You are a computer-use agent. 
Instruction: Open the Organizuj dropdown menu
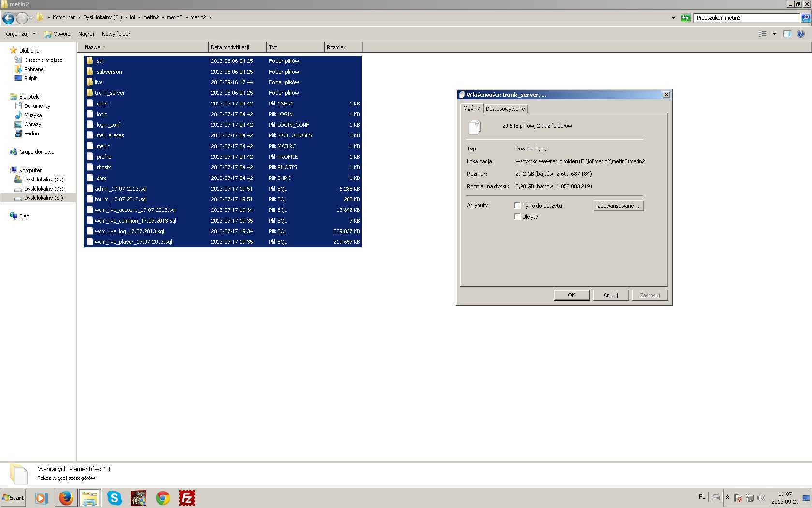21,34
